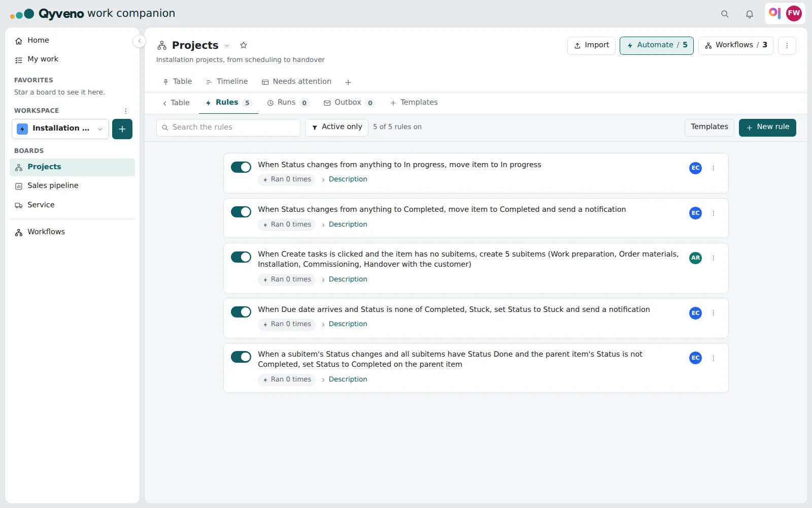The image size is (812, 508).
Task: Open options for the Create tasks rule
Action: click(713, 258)
